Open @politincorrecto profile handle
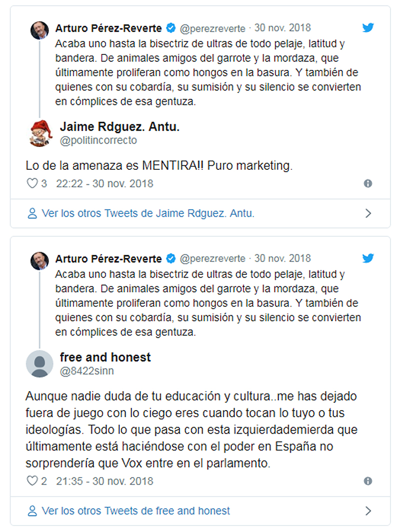The height and width of the screenshot is (532, 400). (98, 140)
